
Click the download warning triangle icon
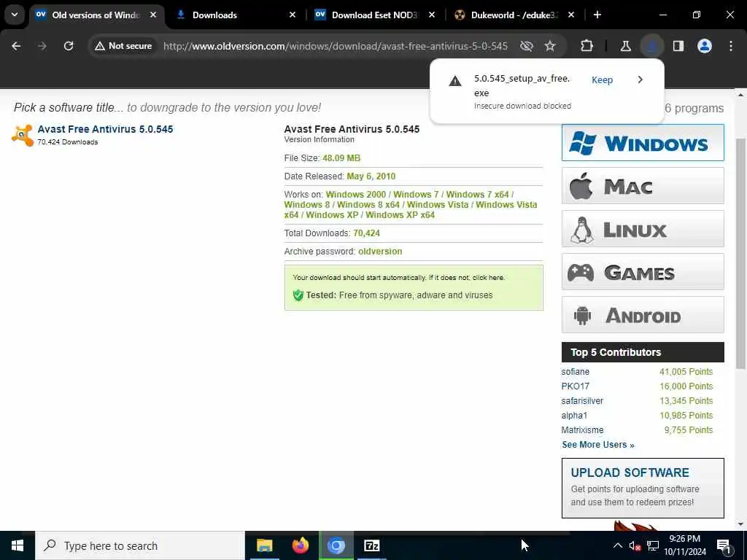455,80
